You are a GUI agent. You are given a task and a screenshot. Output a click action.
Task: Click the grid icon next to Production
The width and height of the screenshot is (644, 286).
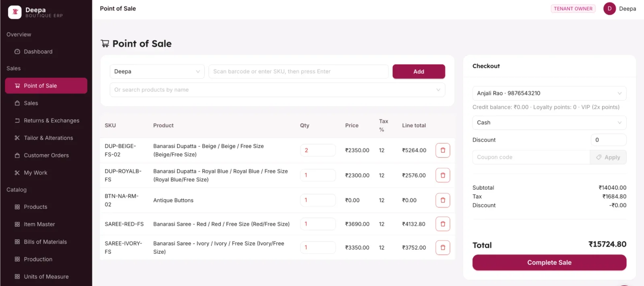click(17, 259)
